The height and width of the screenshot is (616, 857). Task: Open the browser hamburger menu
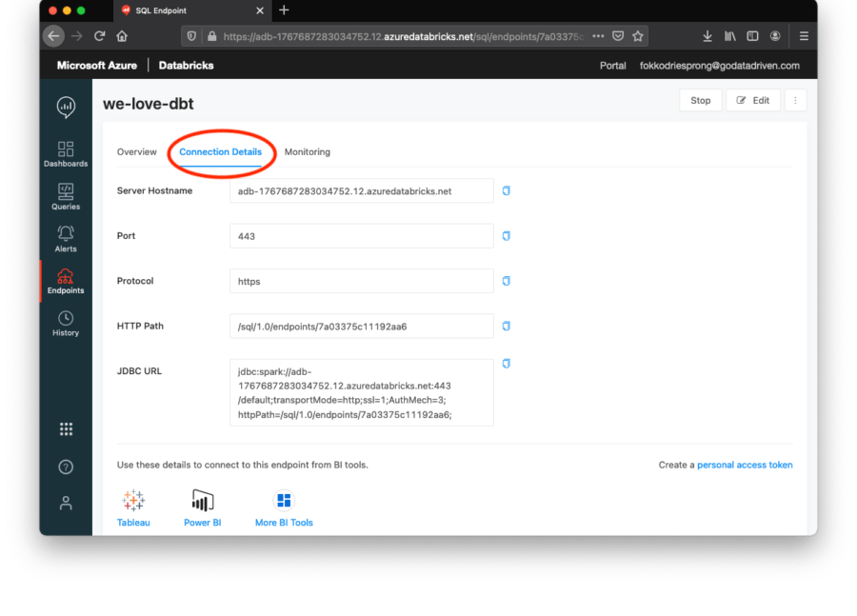coord(804,36)
